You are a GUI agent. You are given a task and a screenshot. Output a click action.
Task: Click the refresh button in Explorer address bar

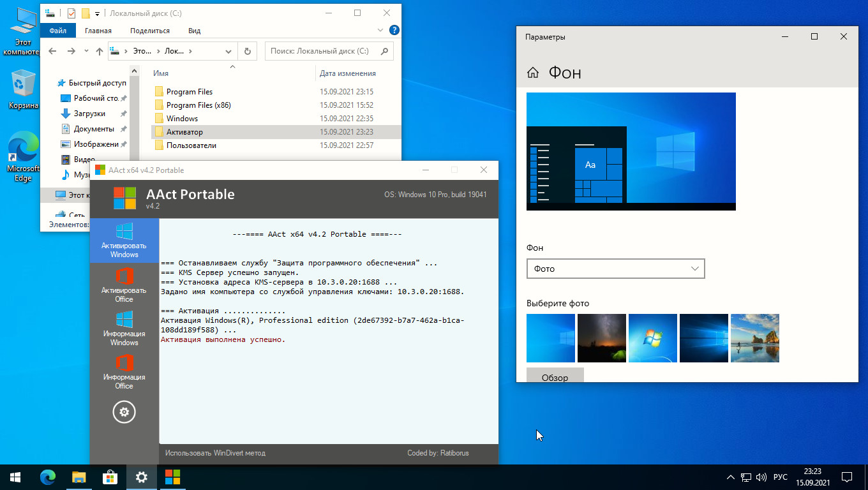[248, 51]
